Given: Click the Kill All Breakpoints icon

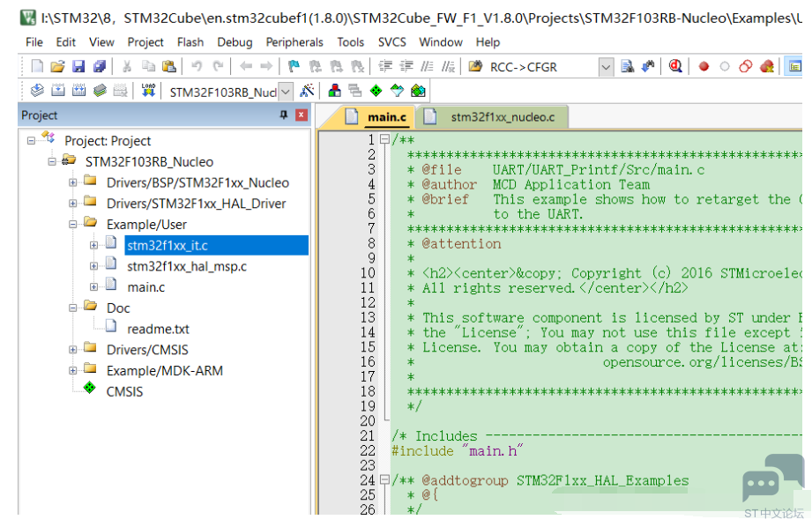Looking at the screenshot, I should click(x=767, y=66).
